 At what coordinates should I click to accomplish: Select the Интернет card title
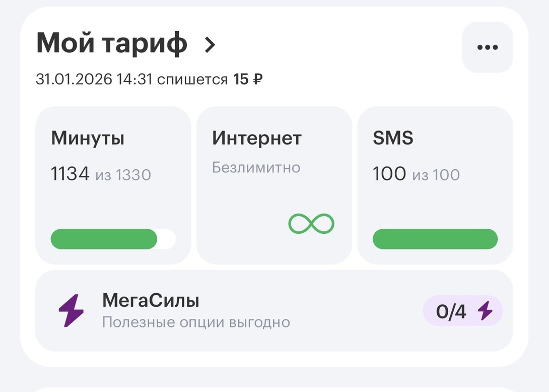(256, 138)
